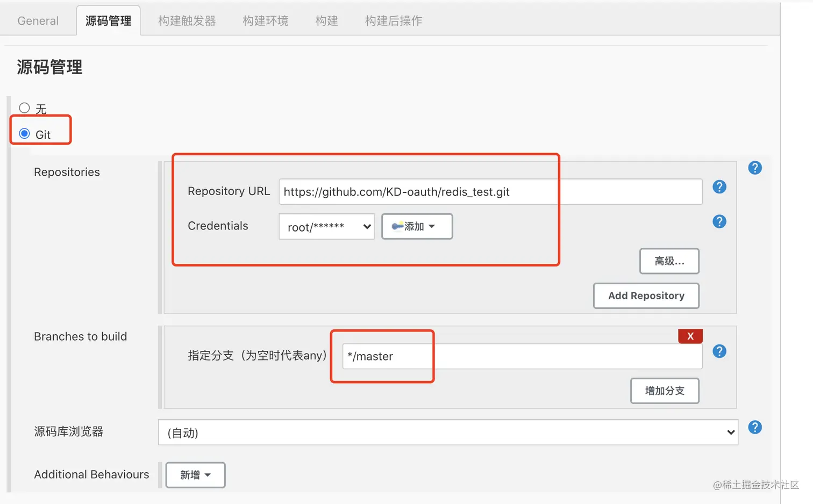Click the Credentials label text
This screenshot has width=813, height=504.
coord(218,226)
